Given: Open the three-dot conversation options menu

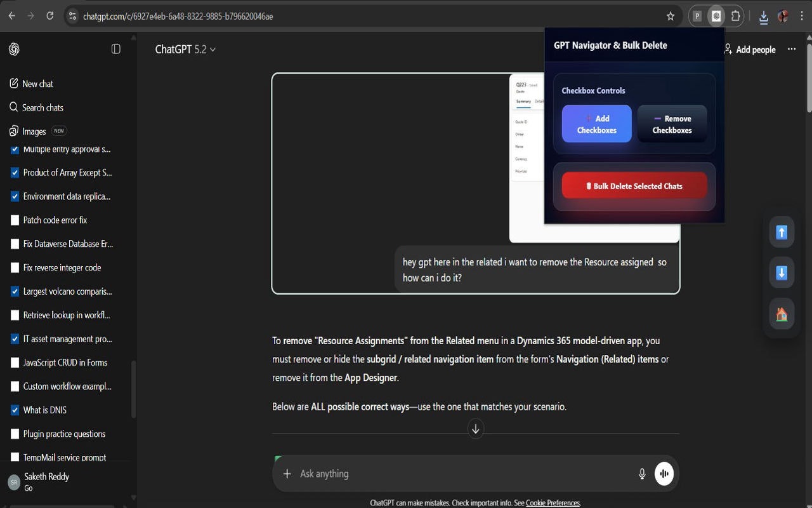Looking at the screenshot, I should tap(791, 49).
